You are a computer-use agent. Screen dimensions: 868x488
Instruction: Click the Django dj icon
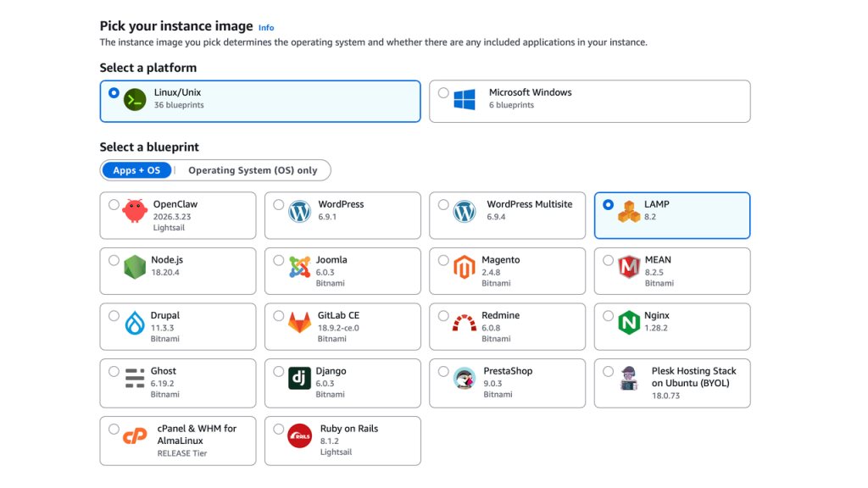pyautogui.click(x=298, y=377)
